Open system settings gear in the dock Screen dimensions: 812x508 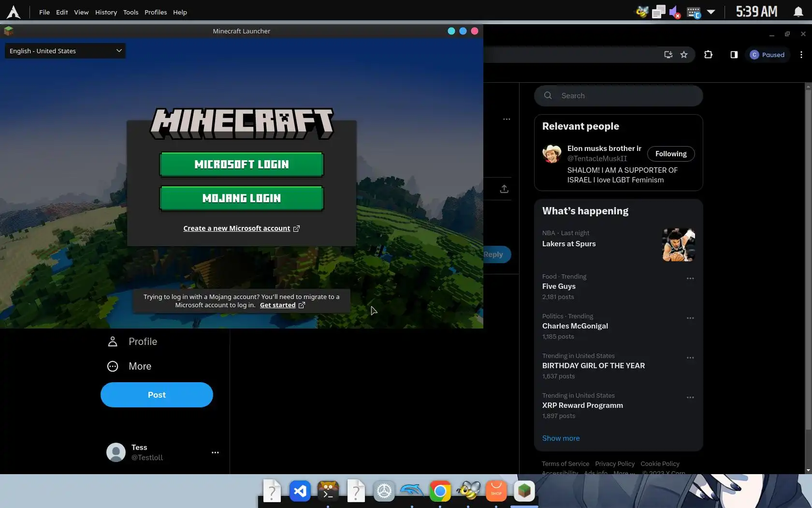384,492
